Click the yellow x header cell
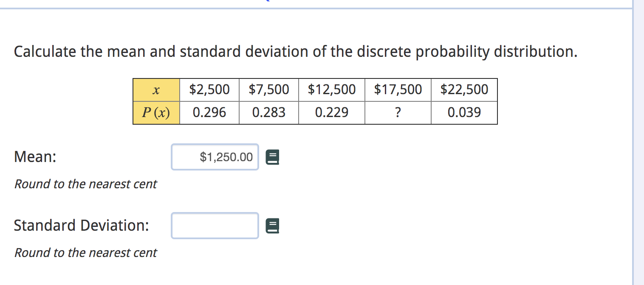The width and height of the screenshot is (644, 285). click(x=156, y=89)
